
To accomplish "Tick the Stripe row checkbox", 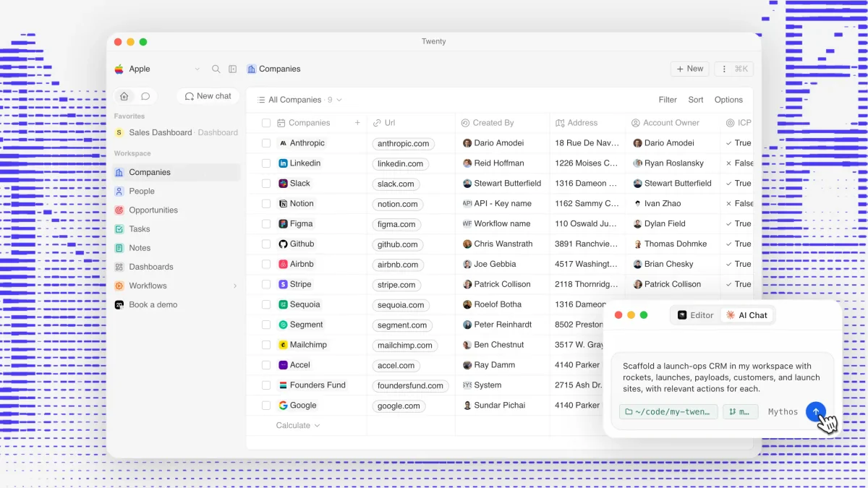I will pyautogui.click(x=266, y=285).
